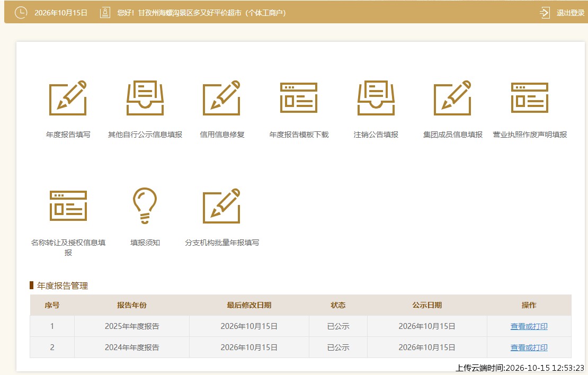Click the 公示日期 column header
Image resolution: width=588 pixels, height=375 pixels.
427,305
